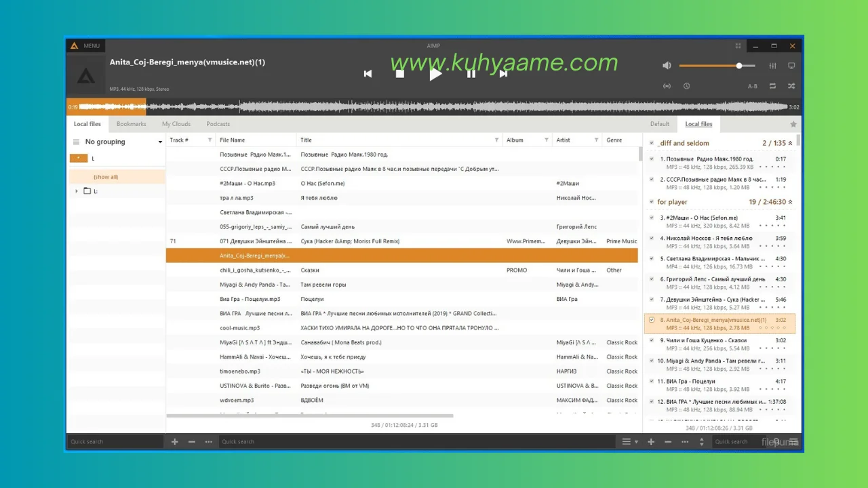
Task: Toggle the A-B repeat button
Action: (752, 86)
